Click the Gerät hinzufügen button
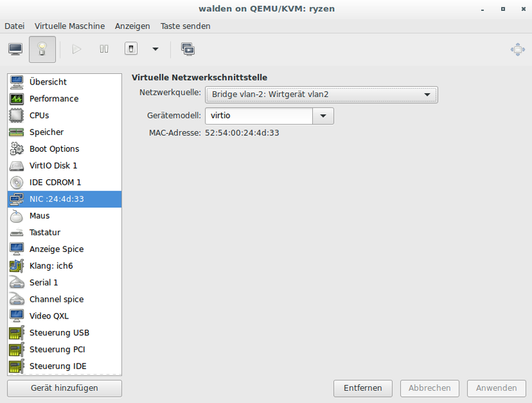The width and height of the screenshot is (532, 403). [64, 388]
